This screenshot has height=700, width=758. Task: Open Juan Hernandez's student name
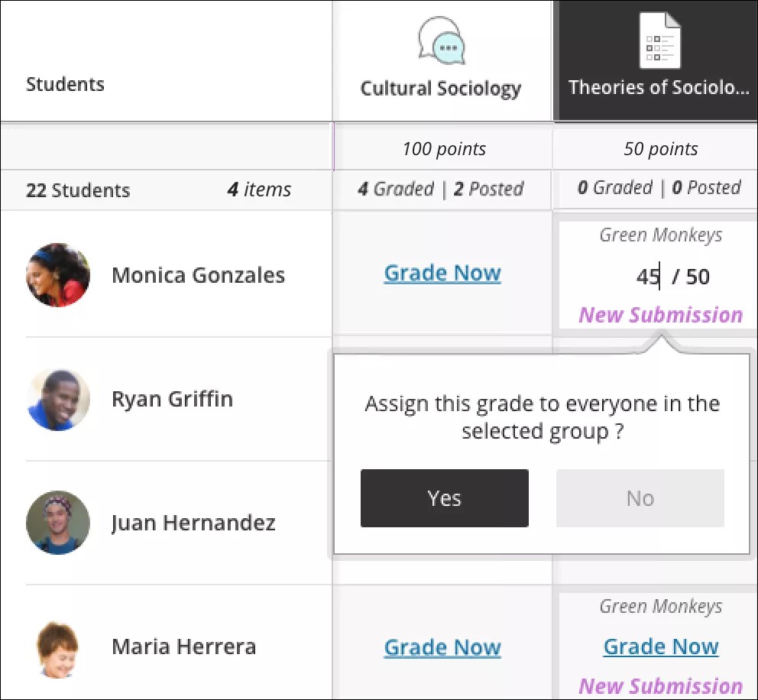click(193, 523)
